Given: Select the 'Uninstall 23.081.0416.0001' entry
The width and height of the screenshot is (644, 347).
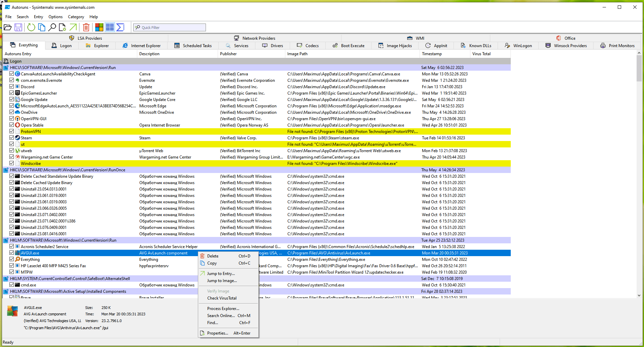Looking at the screenshot, I should click(257, 234).
